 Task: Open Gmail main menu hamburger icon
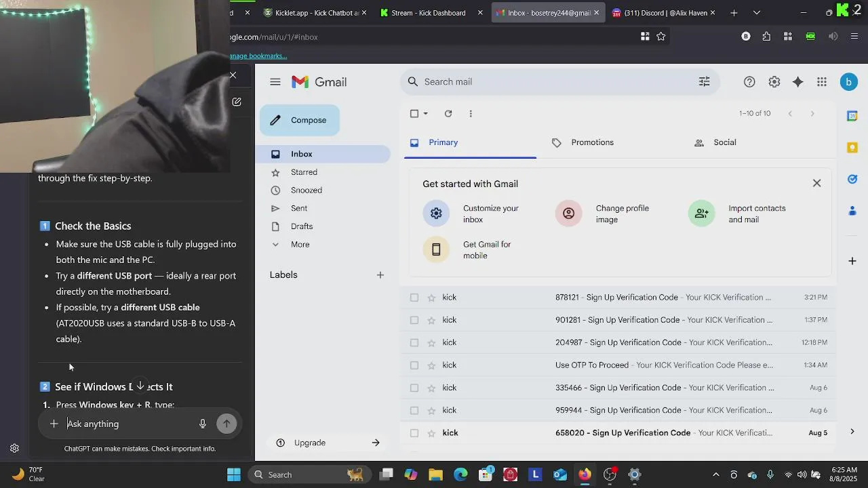(275, 82)
